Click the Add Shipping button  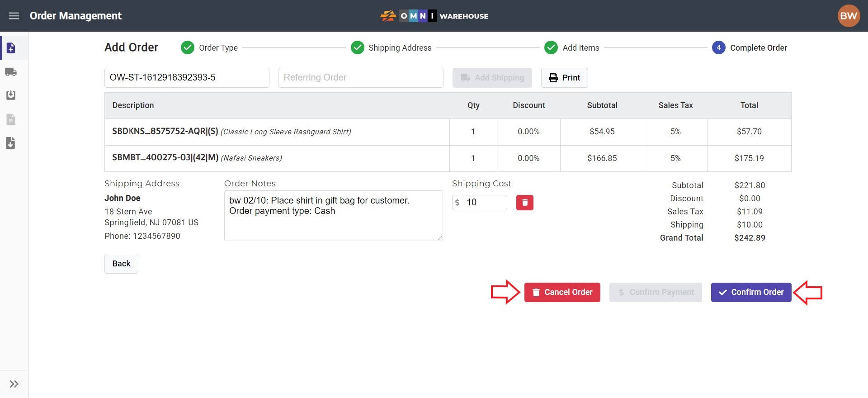point(492,78)
